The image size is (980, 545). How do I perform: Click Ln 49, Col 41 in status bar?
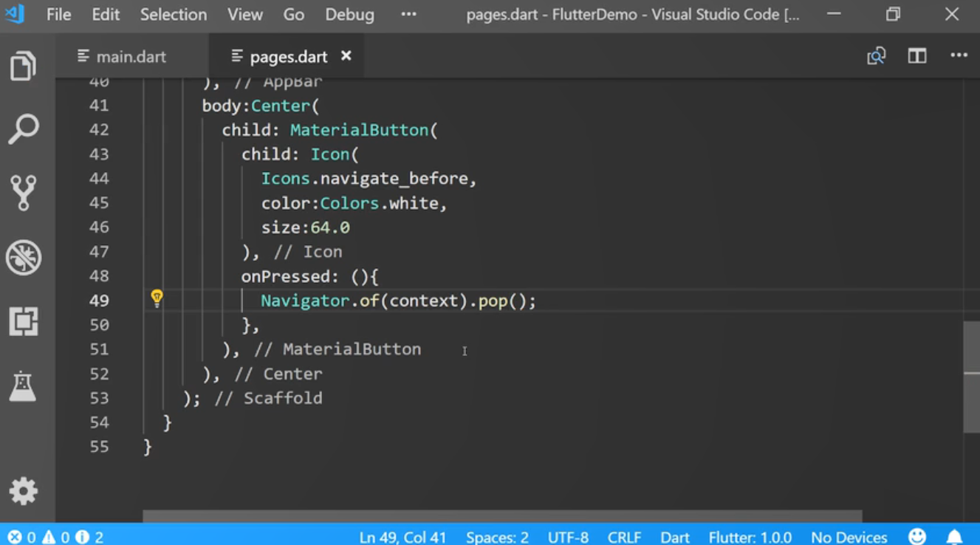[x=402, y=537]
